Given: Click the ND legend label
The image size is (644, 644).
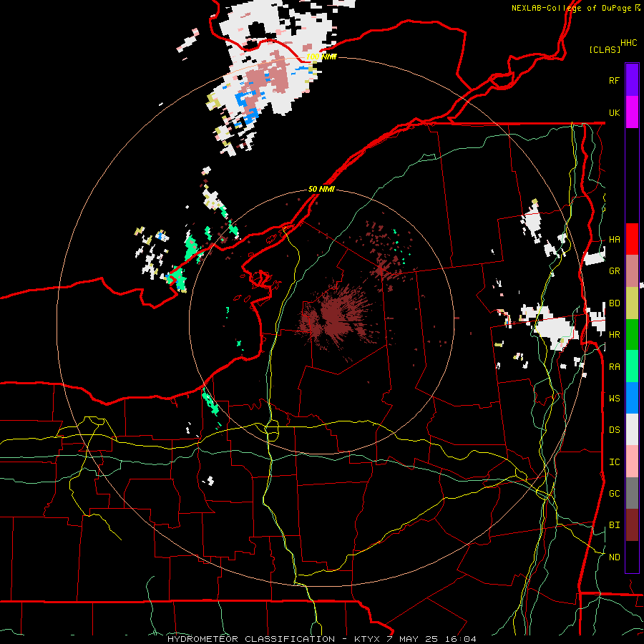Looking at the screenshot, I should click(x=614, y=557).
